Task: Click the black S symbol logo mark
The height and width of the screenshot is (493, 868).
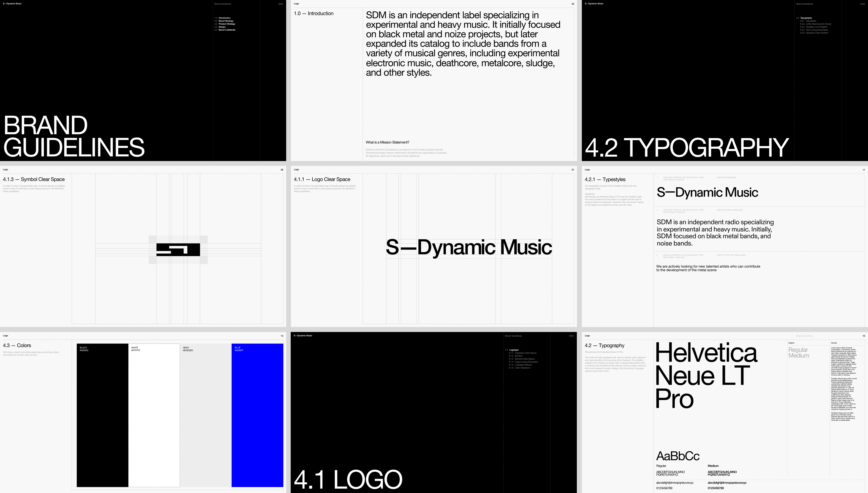Action: click(178, 249)
